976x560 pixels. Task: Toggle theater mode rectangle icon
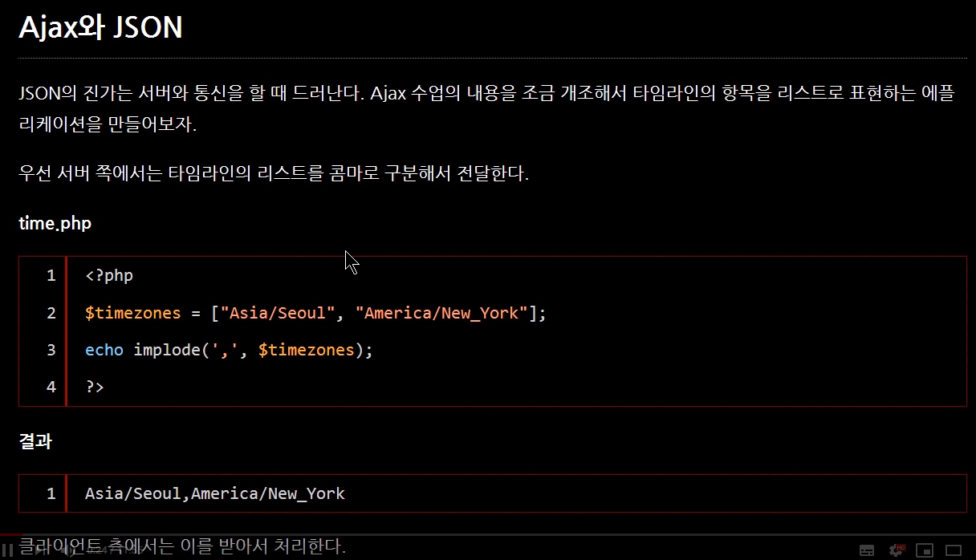pos(954,550)
